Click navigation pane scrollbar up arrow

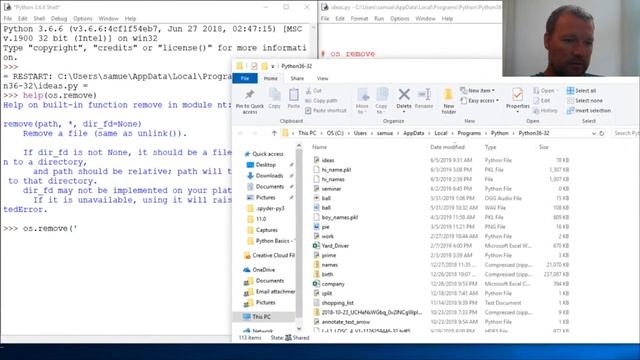pos(299,146)
